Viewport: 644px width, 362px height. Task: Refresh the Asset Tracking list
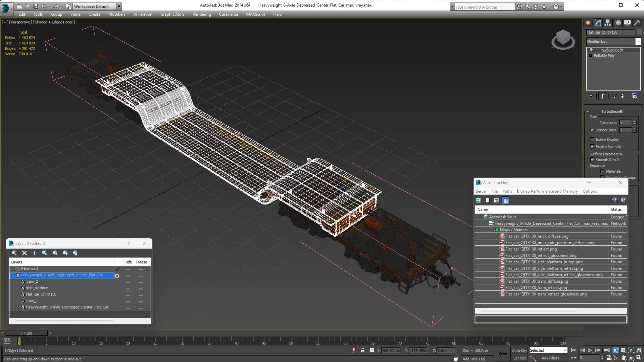pos(479,200)
